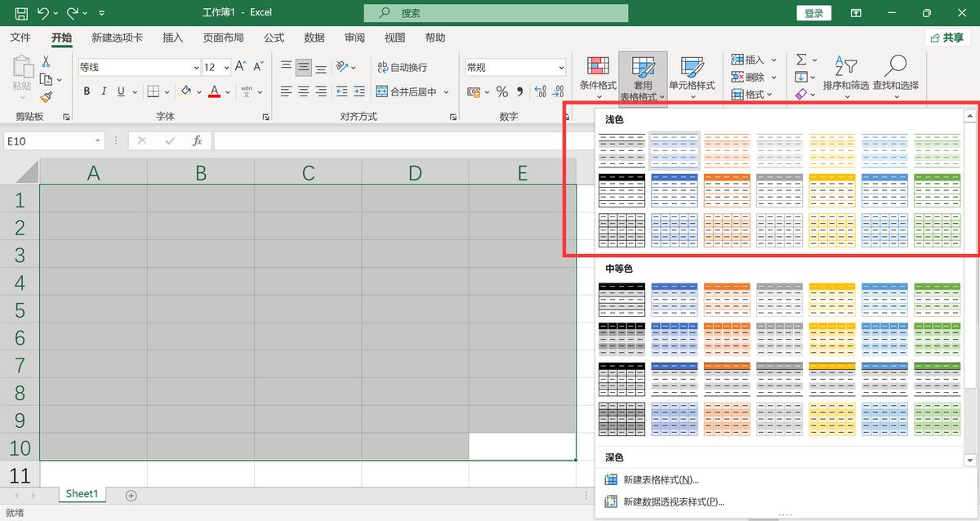Toggle 自动换行 wrap text
980x521 pixels.
(x=402, y=67)
